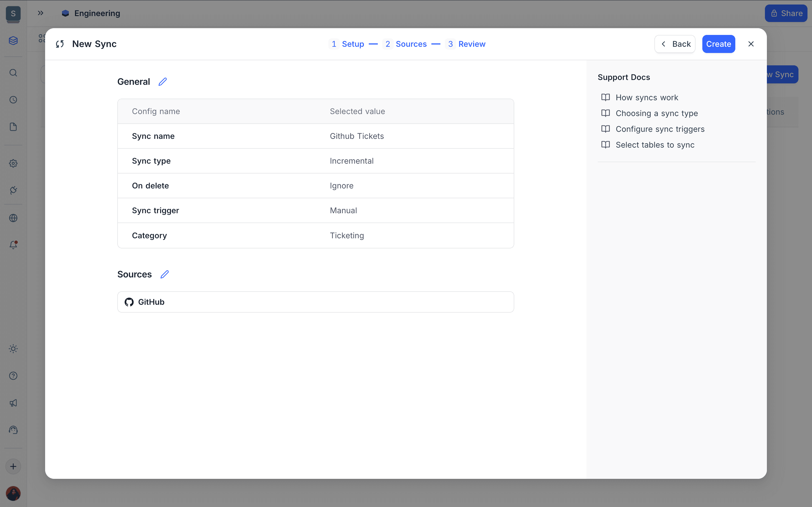Click the GitHub source row
The width and height of the screenshot is (812, 507).
point(315,302)
